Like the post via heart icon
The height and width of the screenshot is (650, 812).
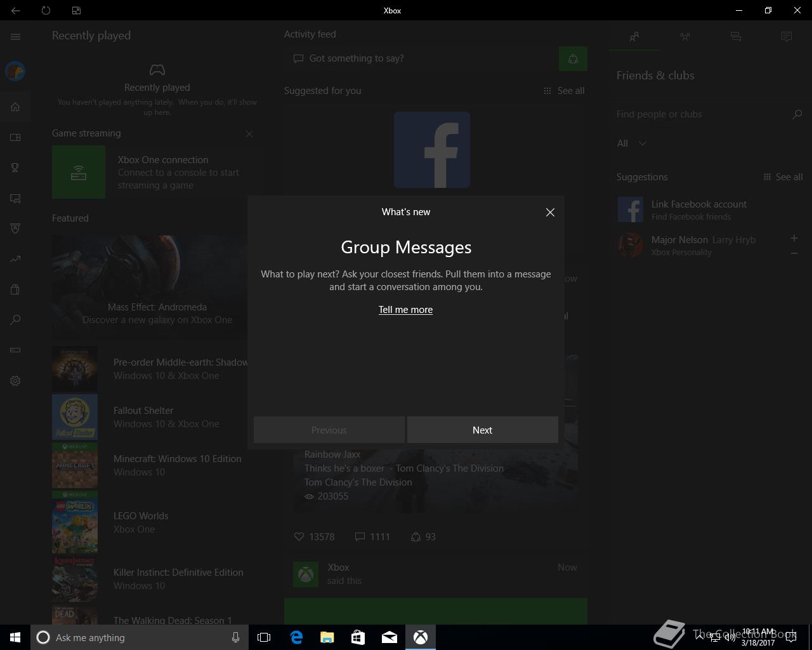tap(299, 537)
